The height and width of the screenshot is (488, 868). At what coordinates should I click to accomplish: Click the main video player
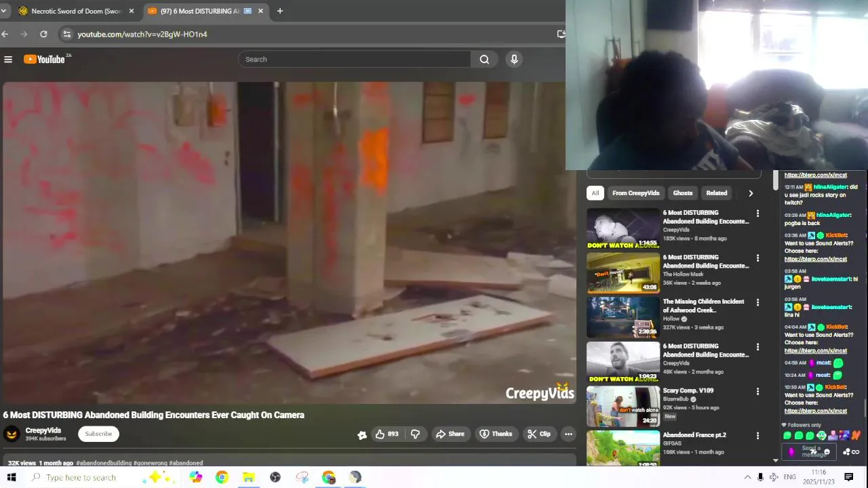(x=288, y=243)
